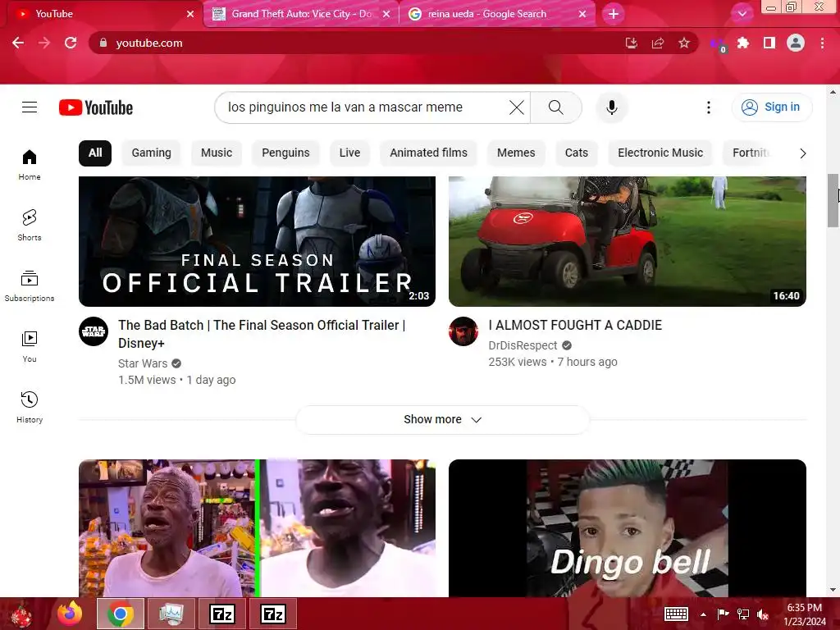Open new browser tab

pyautogui.click(x=614, y=14)
